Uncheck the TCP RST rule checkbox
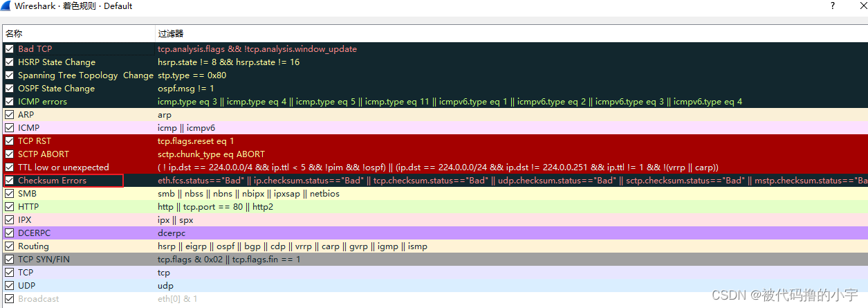868x308 pixels. [9, 141]
